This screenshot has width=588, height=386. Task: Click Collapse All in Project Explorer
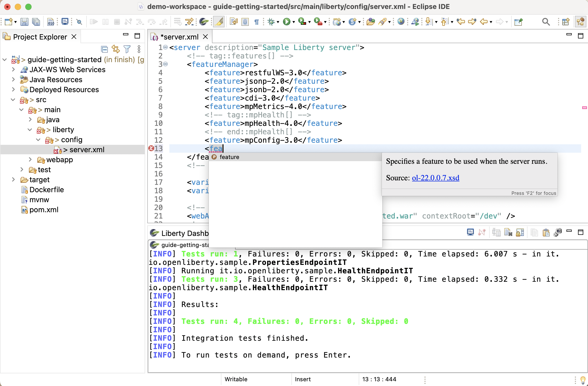pos(104,49)
